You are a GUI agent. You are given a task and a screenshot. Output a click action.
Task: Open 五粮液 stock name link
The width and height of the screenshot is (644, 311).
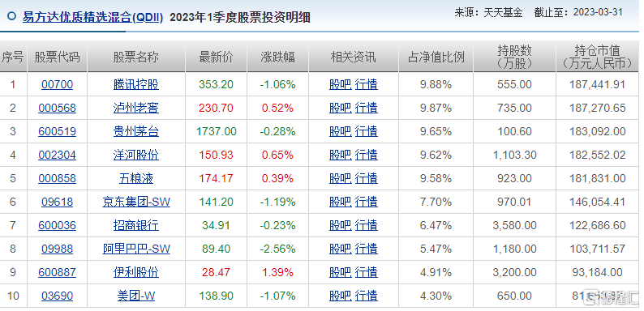coord(136,178)
